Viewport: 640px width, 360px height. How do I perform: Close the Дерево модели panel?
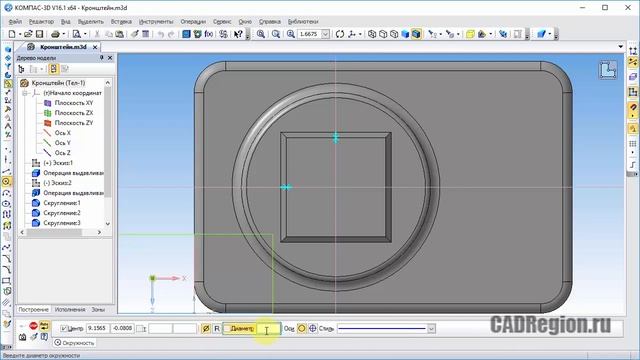(110, 58)
